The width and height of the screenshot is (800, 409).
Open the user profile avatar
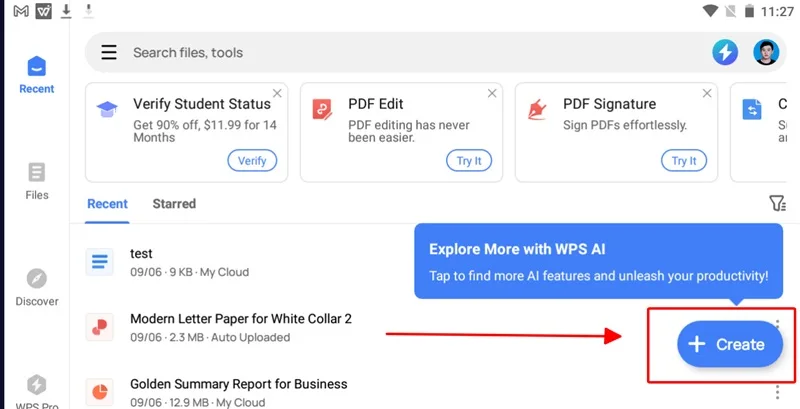pos(766,52)
